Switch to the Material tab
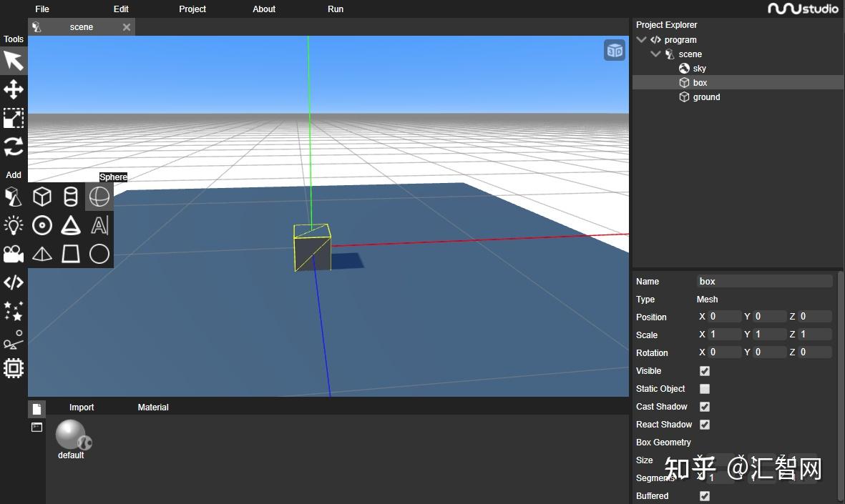The height and width of the screenshot is (504, 845). [152, 407]
